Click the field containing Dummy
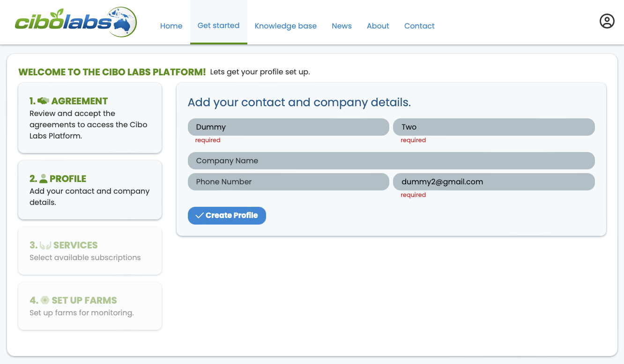The width and height of the screenshot is (624, 364). pos(288,127)
